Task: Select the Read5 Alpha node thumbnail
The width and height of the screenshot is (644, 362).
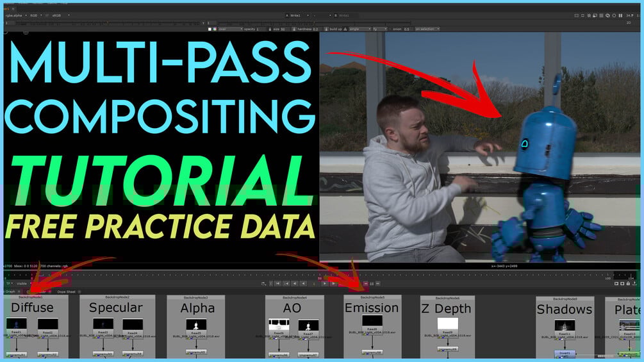Action: point(196,324)
